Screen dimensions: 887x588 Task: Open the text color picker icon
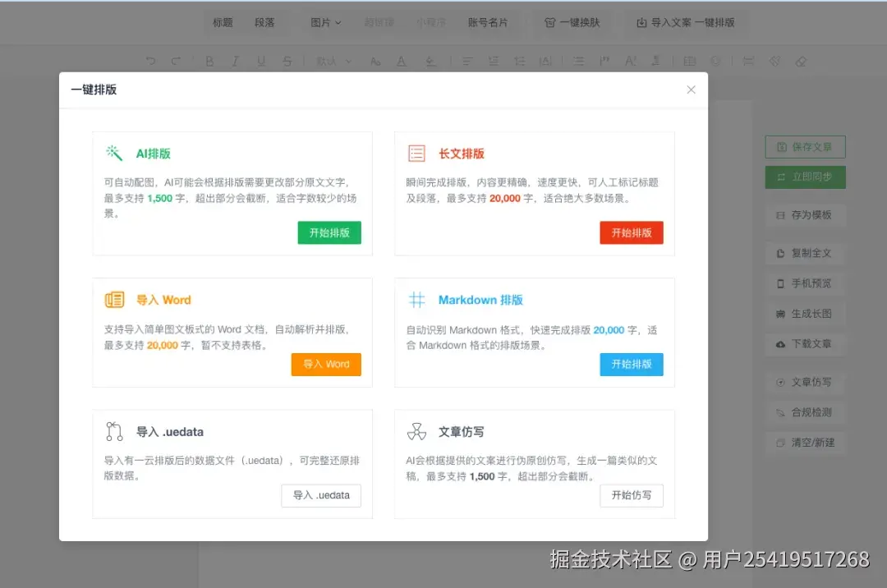400,61
